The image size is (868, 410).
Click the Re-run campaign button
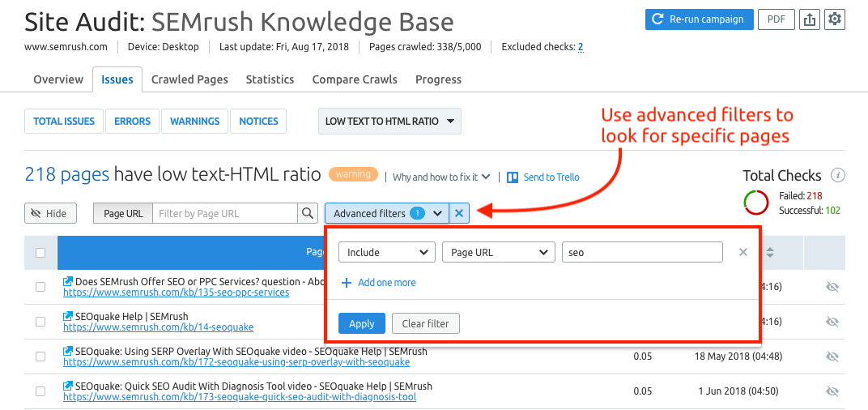point(699,19)
